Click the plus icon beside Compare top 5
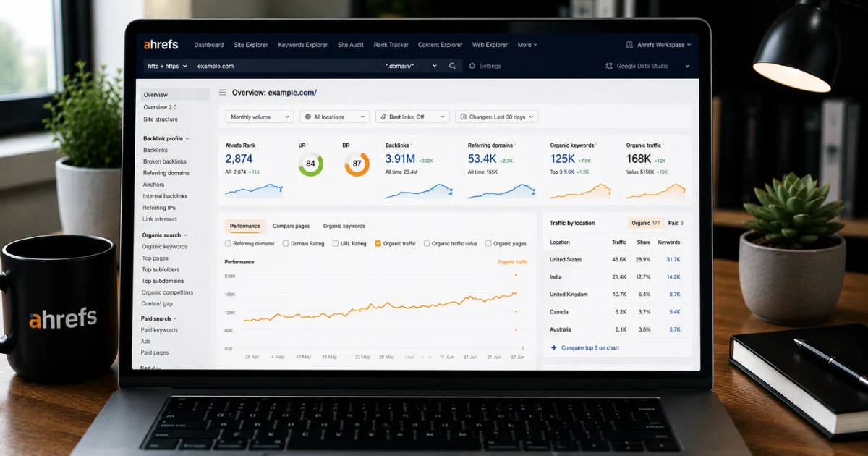 (x=554, y=348)
